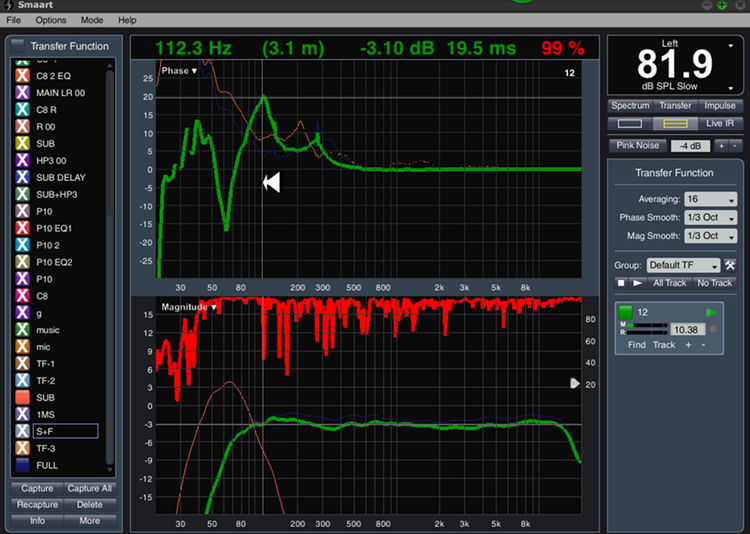Viewport: 750px width, 534px height.
Task: Toggle visibility icon for TF-1 trace
Action: 22,364
